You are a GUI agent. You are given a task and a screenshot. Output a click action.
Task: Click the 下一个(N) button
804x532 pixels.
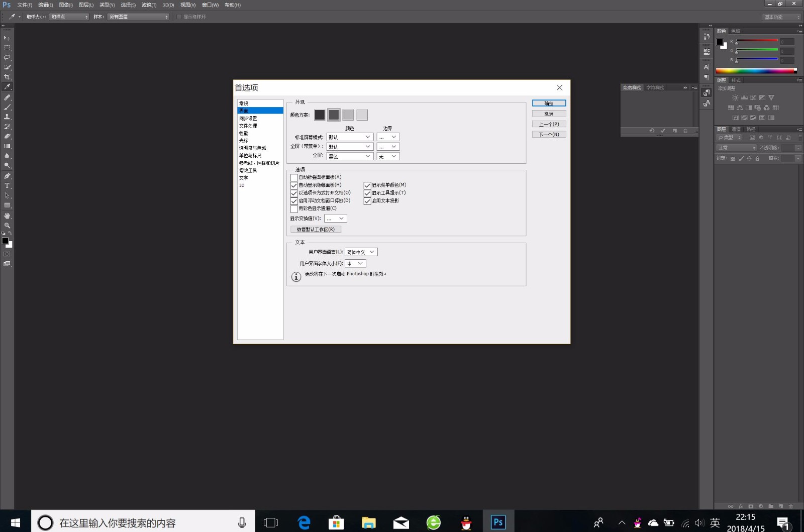tap(549, 135)
